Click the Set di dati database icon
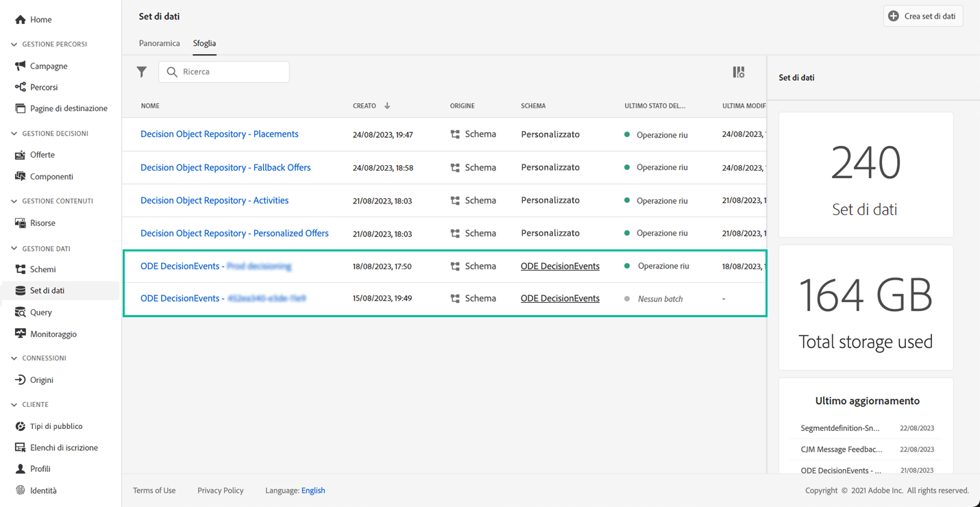The height and width of the screenshot is (507, 980). 21,290
